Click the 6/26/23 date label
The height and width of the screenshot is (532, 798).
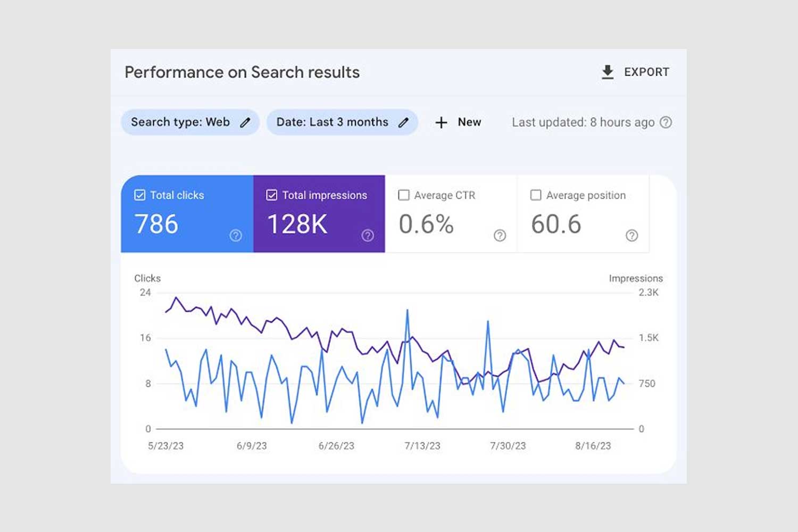pos(336,446)
